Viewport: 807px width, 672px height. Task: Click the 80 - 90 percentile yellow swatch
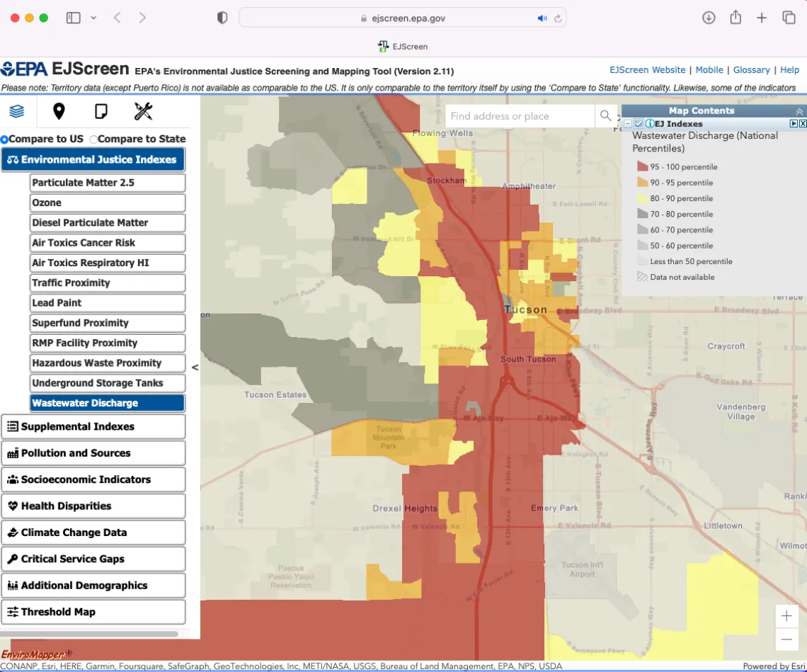(x=642, y=198)
